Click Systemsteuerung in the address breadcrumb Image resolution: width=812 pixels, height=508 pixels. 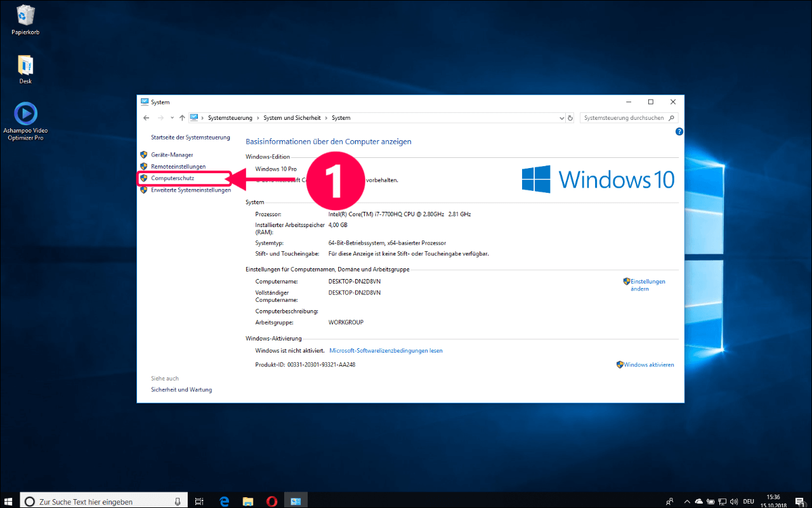tap(230, 118)
